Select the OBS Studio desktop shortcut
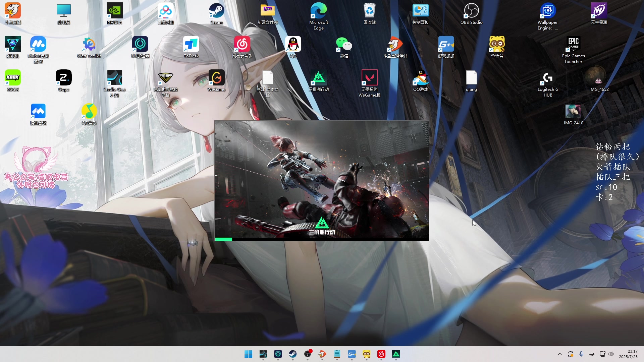The image size is (644, 362). (472, 14)
